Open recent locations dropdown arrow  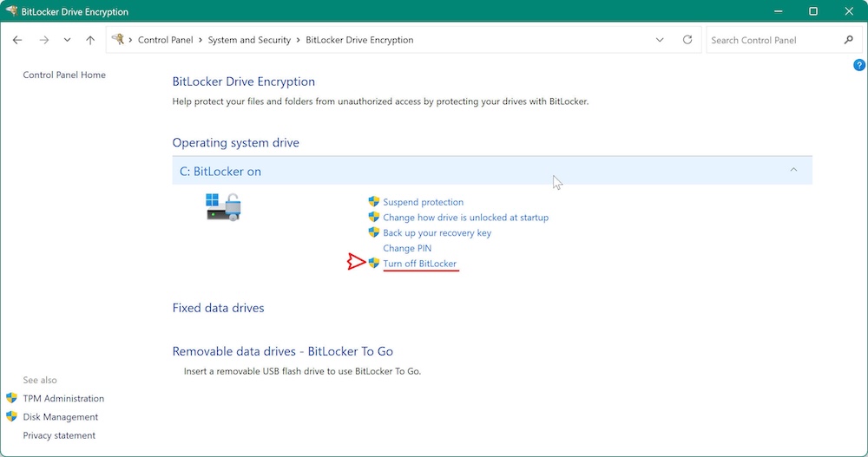[x=67, y=40]
